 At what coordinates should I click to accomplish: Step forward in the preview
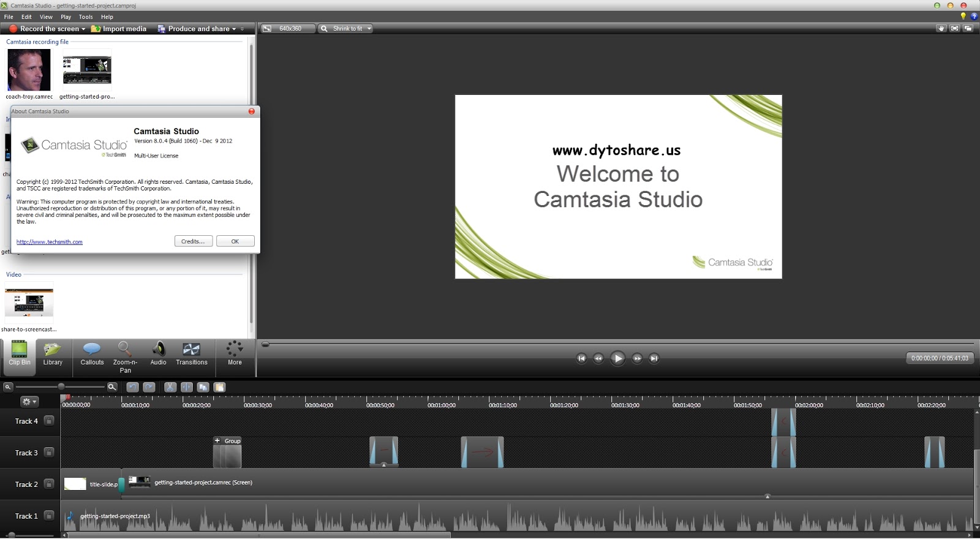pos(637,358)
